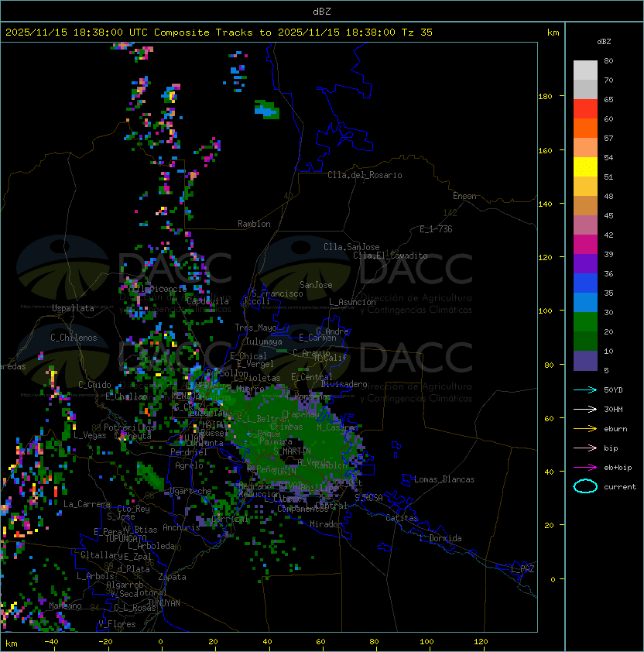
Task: Click the 'TUNUYAN' map label
Action: [x=164, y=603]
